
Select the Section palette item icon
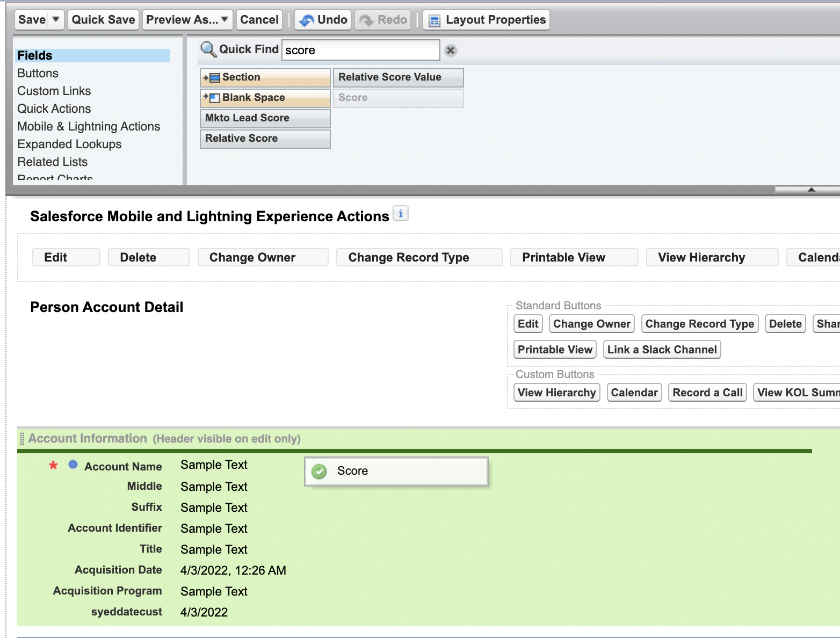(x=212, y=78)
